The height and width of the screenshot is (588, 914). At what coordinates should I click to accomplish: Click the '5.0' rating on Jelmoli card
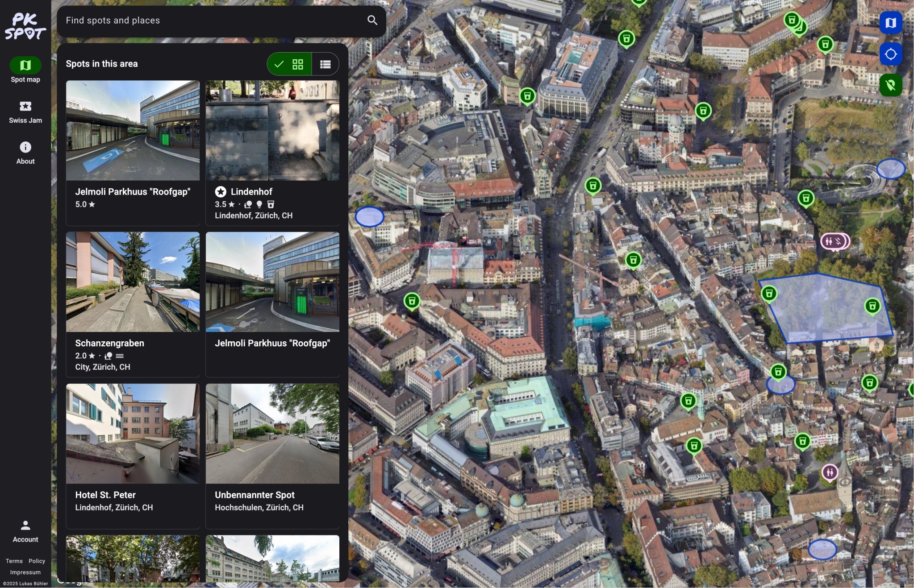point(85,204)
